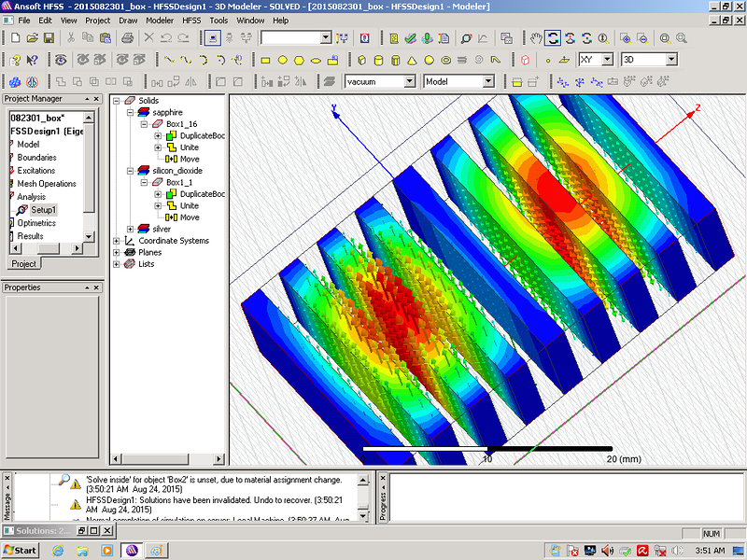The height and width of the screenshot is (560, 747).
Task: Click the Undo arrow icon
Action: [166, 38]
